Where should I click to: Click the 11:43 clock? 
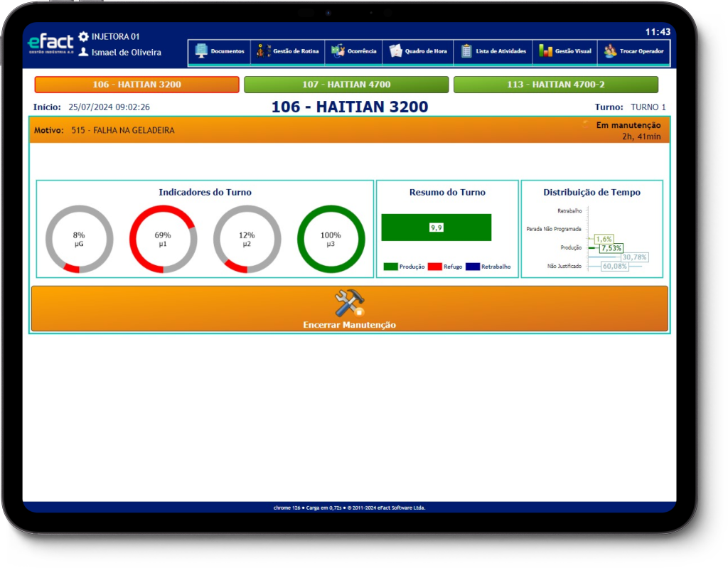(658, 32)
